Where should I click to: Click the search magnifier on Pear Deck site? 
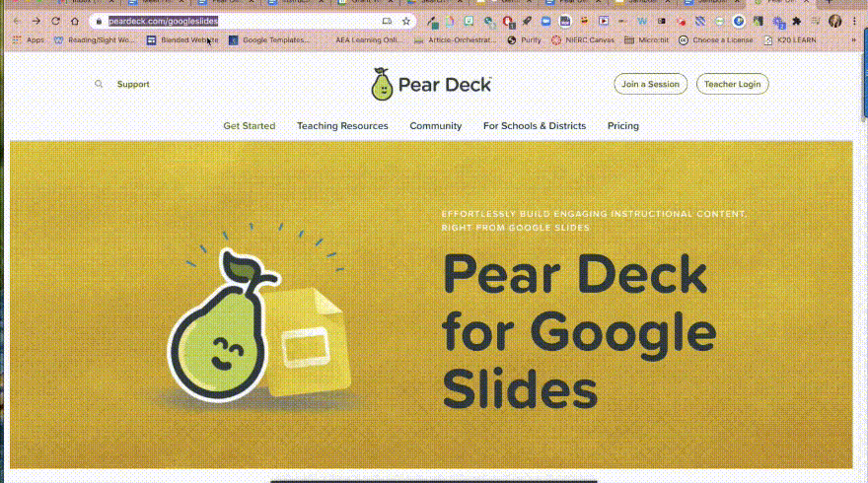tap(99, 84)
